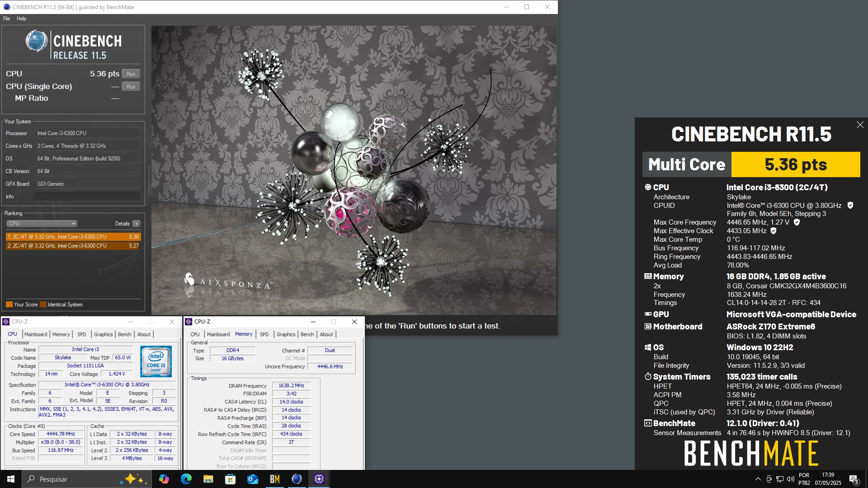Select SPD tab in memory-timings CPU-Z window
This screenshot has height=488, width=868.
[x=264, y=334]
